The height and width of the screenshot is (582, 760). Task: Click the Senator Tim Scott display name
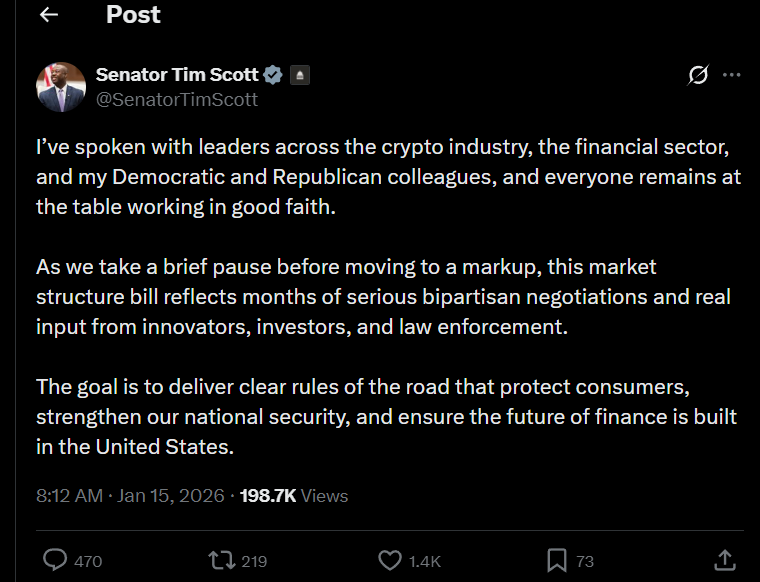click(x=176, y=75)
